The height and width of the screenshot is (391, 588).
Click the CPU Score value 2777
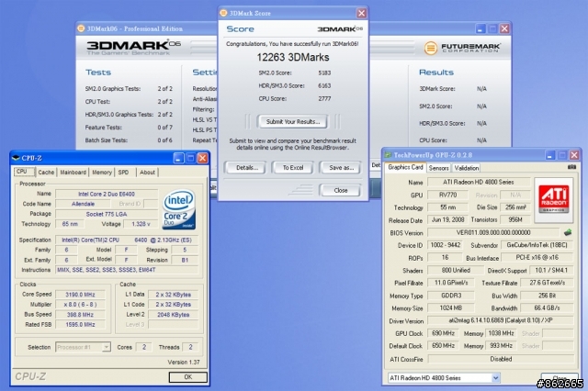coord(324,99)
